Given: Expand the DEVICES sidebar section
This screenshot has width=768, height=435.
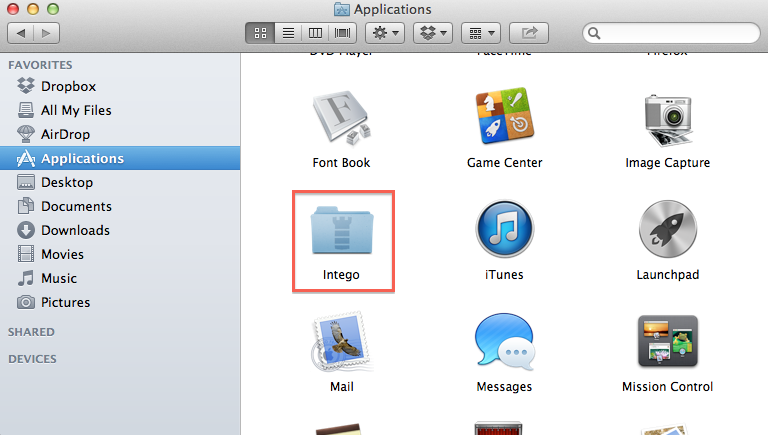Looking at the screenshot, I should (x=32, y=359).
